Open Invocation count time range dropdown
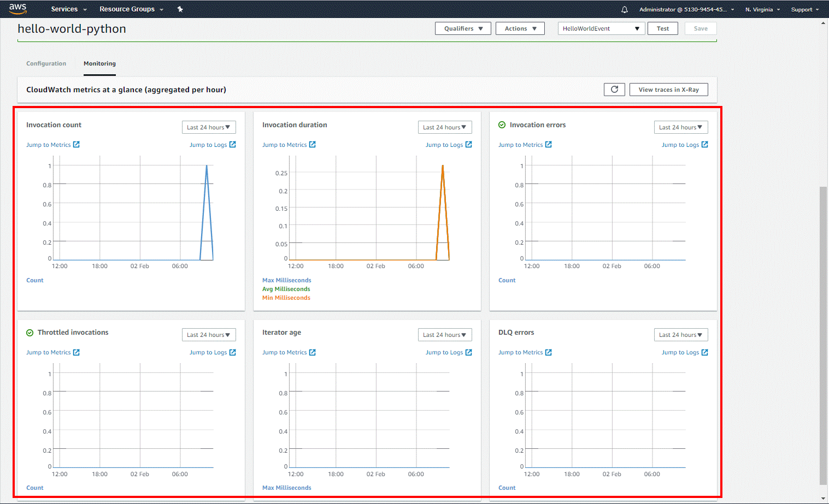The width and height of the screenshot is (829, 504). tap(209, 127)
